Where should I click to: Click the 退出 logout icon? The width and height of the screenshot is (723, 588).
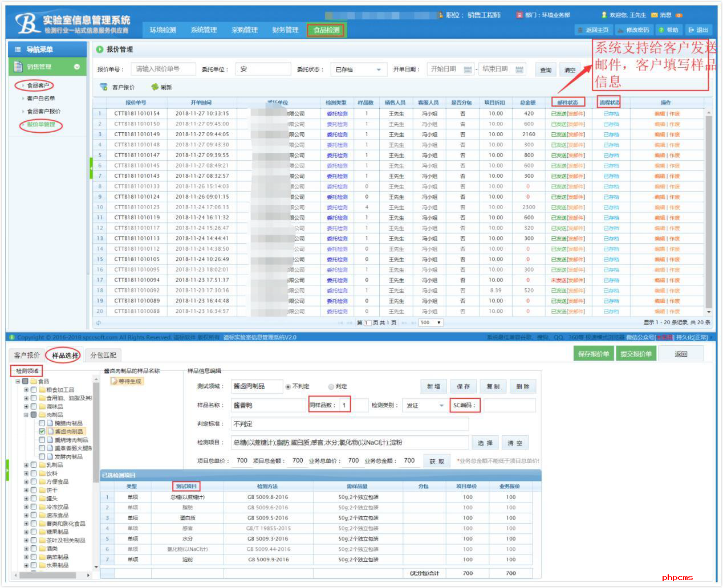(691, 30)
